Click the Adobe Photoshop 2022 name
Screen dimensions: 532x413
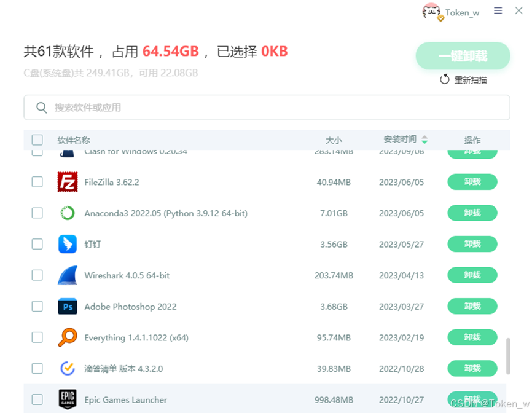click(x=130, y=307)
